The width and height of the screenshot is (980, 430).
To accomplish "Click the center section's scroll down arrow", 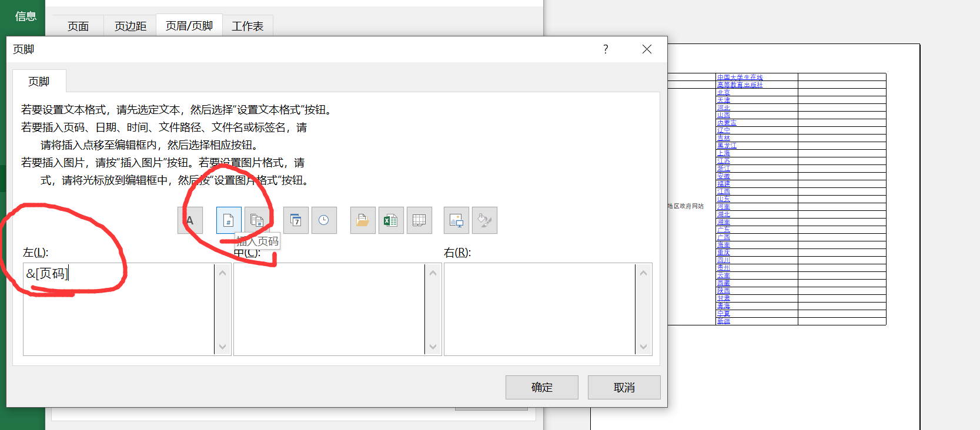I will (433, 347).
